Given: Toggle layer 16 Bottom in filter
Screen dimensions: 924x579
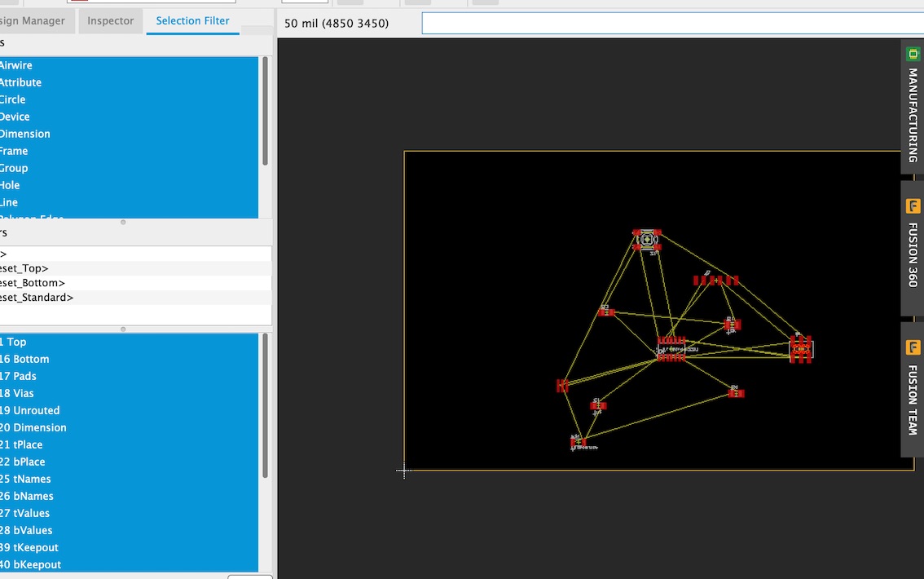Looking at the screenshot, I should 129,359.
